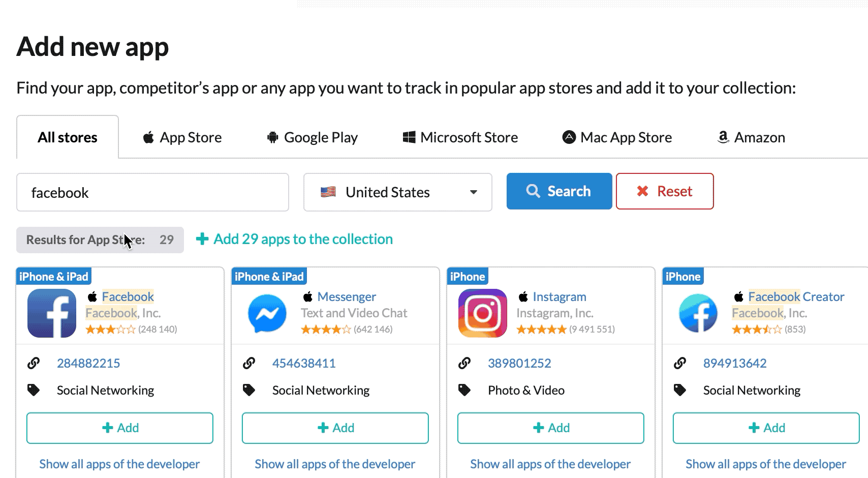Click tag icon in Messenger card
Screen dimensions: 868x478
[249, 390]
